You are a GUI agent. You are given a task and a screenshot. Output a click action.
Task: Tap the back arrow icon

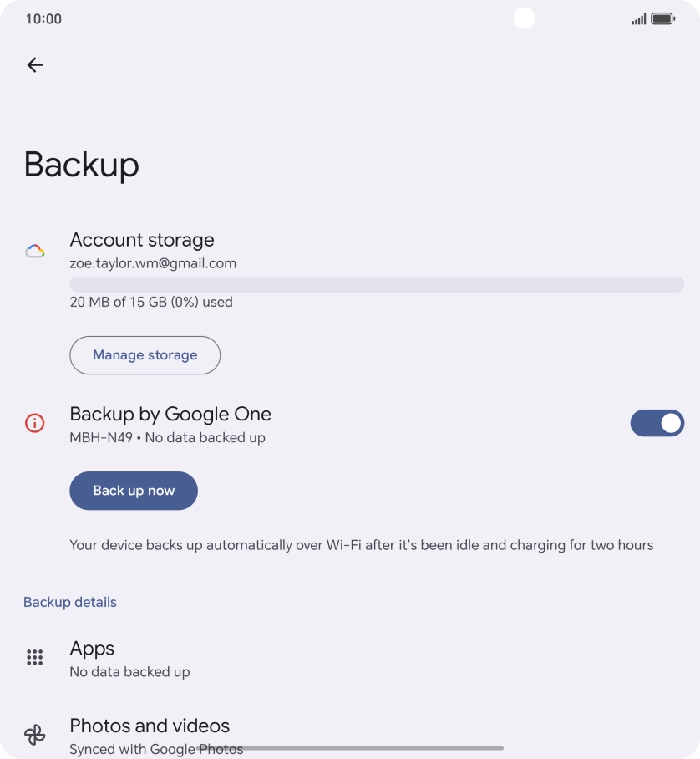coord(34,65)
